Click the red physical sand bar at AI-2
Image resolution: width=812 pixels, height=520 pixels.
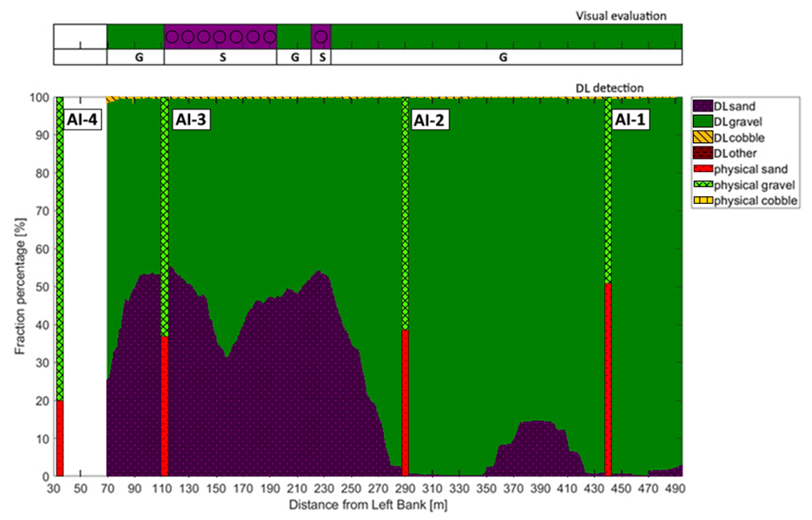[405, 403]
